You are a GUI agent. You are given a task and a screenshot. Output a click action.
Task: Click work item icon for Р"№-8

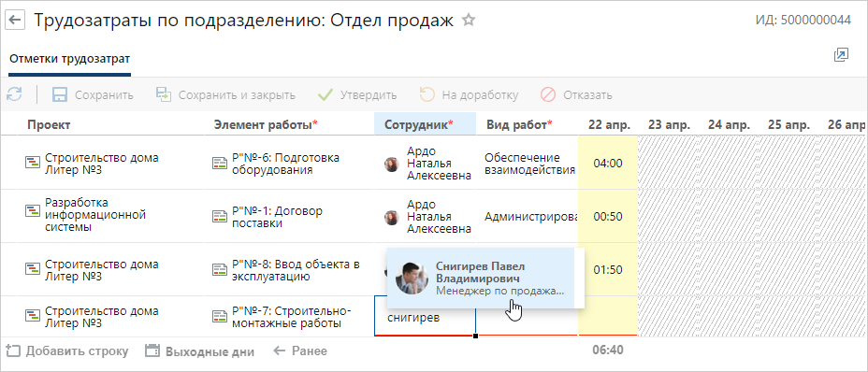(221, 269)
